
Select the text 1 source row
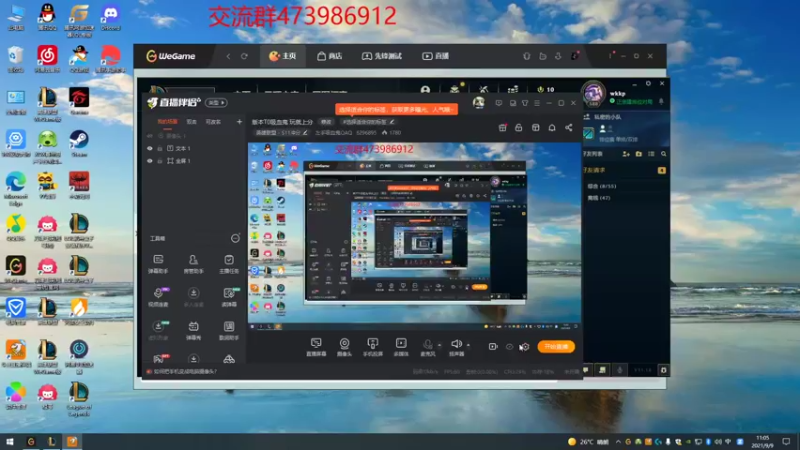(194, 148)
